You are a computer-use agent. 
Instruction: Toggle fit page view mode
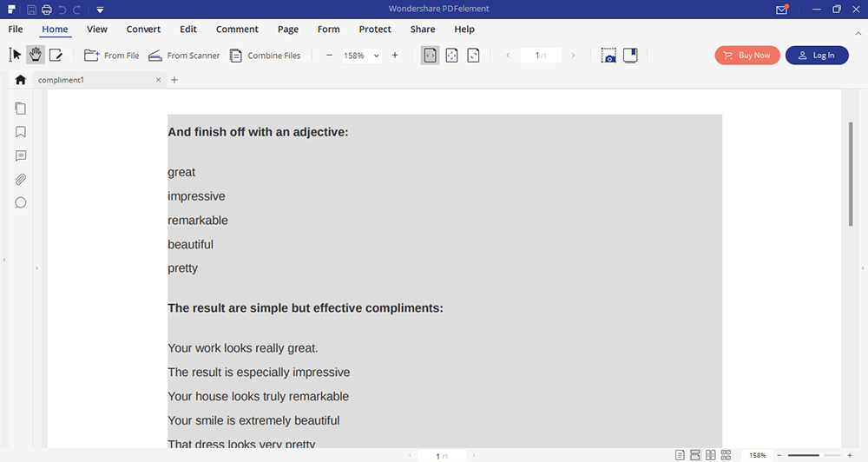tap(451, 55)
